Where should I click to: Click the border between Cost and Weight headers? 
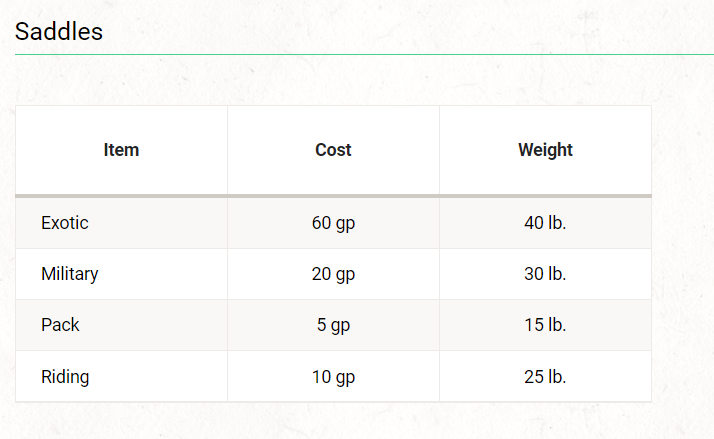click(x=439, y=150)
